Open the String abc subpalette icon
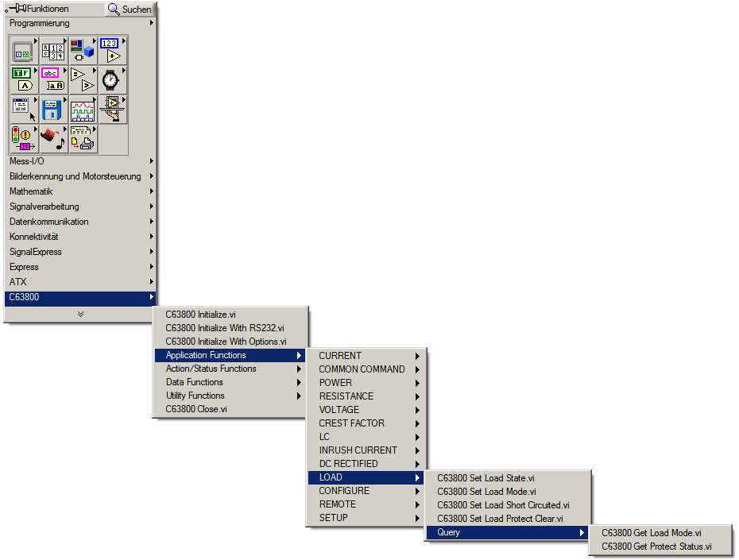Viewport: 739px width, 560px height. (x=53, y=79)
